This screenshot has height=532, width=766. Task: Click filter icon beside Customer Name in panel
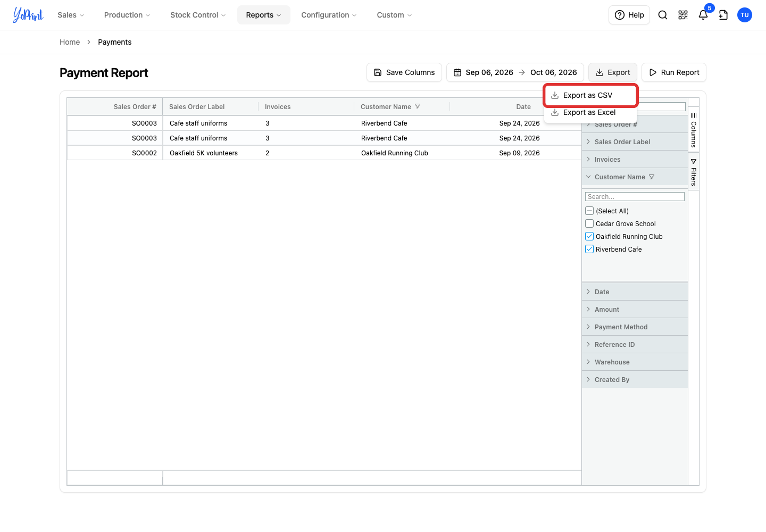652,177
